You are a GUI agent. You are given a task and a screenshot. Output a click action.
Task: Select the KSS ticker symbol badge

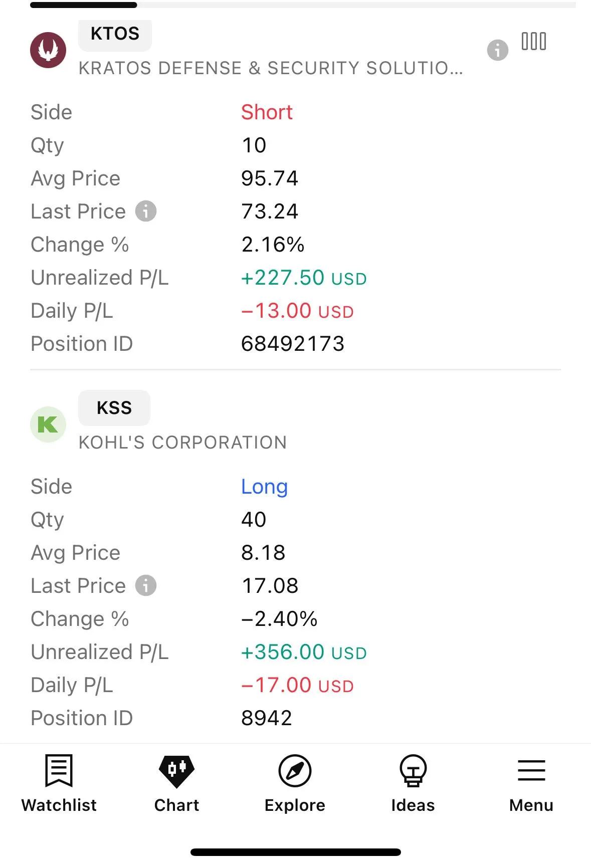pos(114,408)
